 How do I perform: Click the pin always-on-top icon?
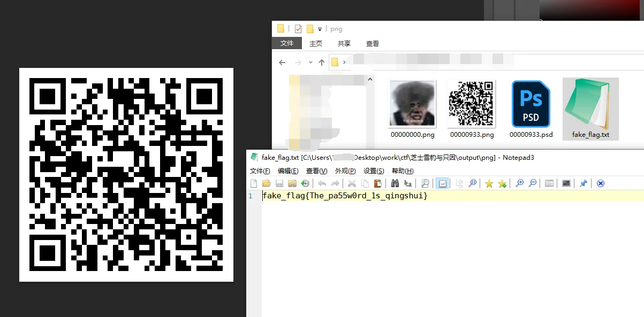click(584, 183)
